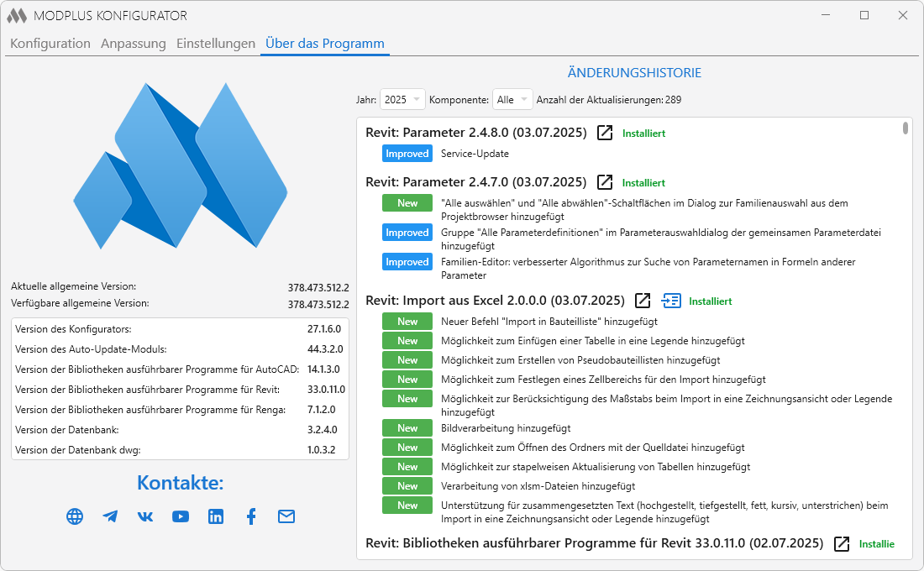Click the New badge for xlsm-Dateien entry
Screen dimensions: 924x571
[x=407, y=485]
